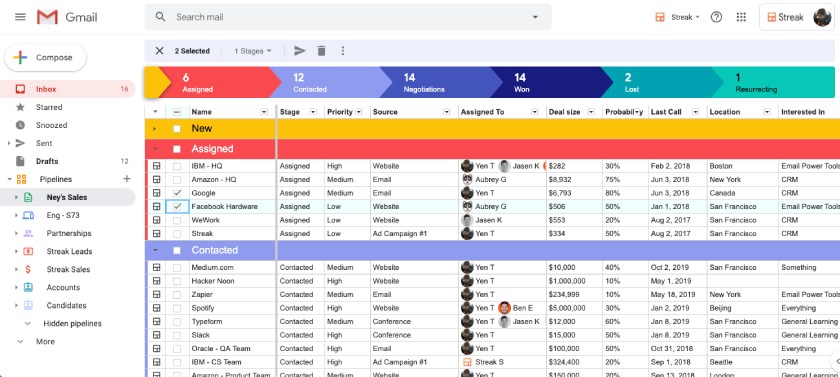Open the Amazon - HQ box icon
This screenshot has width=840, height=377.
point(156,179)
